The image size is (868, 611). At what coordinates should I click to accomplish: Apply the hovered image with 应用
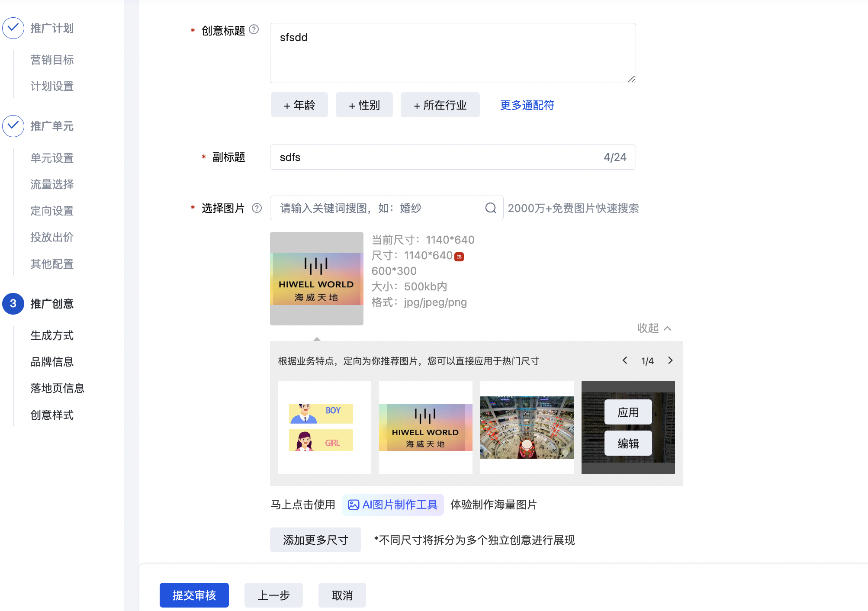[x=628, y=412]
